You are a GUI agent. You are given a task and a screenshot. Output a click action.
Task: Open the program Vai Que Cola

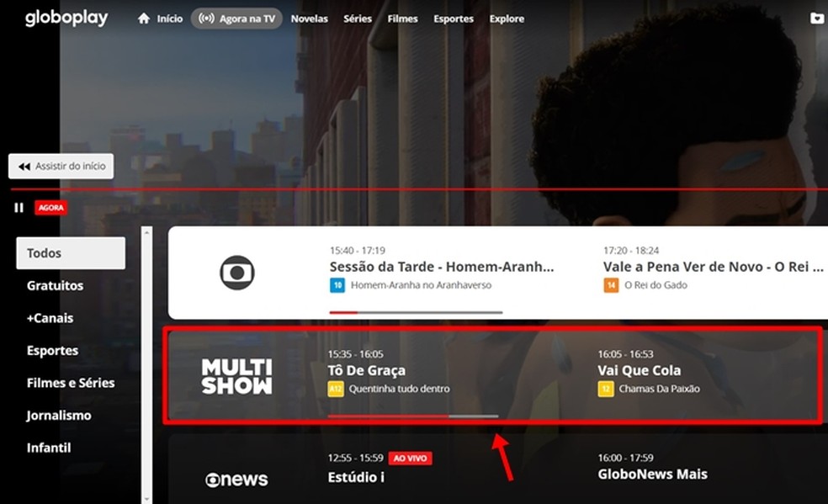pos(640,369)
